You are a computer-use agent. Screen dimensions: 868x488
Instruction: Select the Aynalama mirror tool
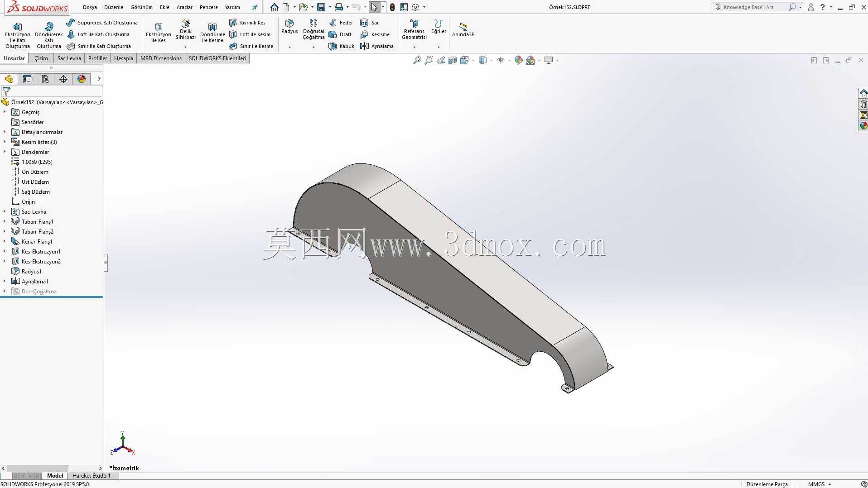377,46
